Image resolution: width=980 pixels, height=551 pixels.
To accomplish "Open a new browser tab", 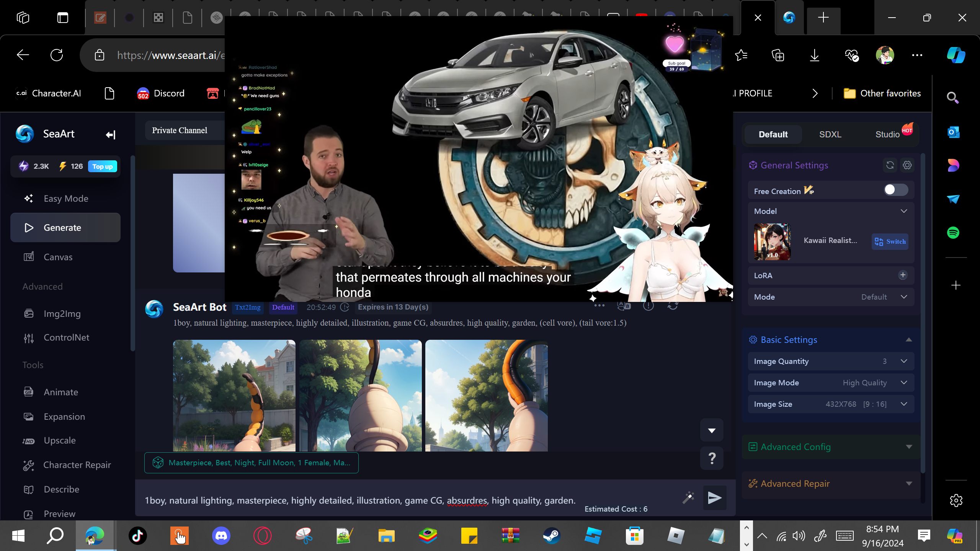I will (823, 18).
